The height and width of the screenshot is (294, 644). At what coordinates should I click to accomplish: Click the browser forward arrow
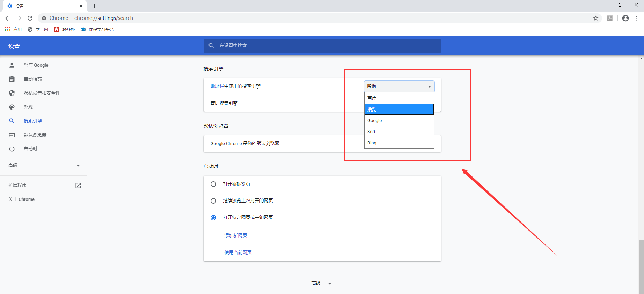pyautogui.click(x=19, y=18)
